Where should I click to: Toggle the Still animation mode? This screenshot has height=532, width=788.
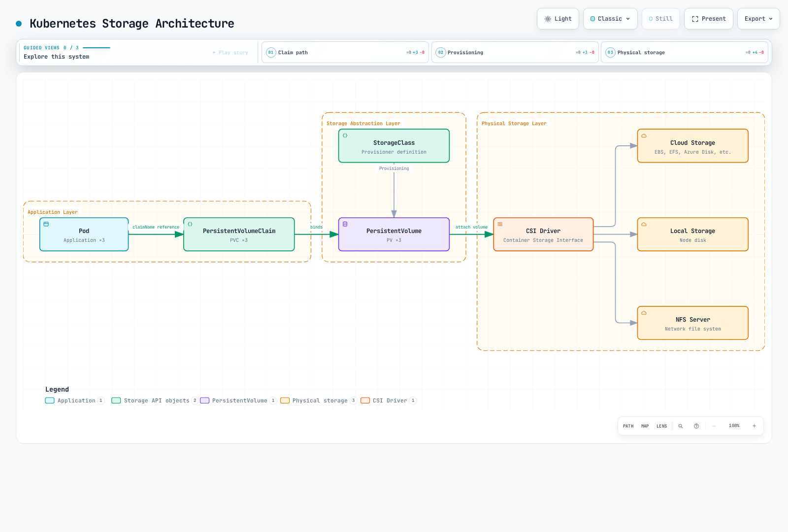click(x=660, y=19)
